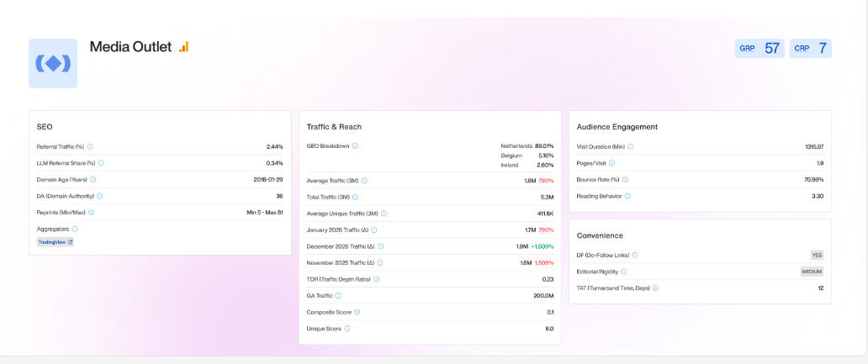Show info for Average Traffic (3M)
868x364 pixels.
[x=364, y=180]
